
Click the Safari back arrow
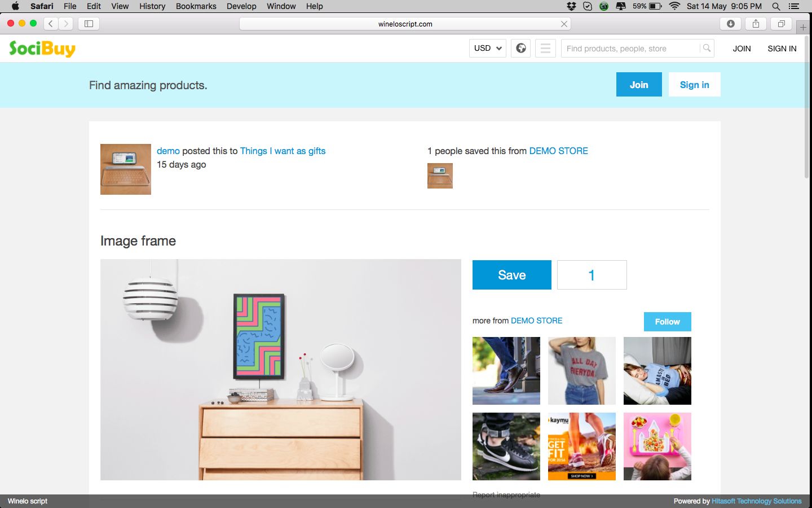click(x=51, y=24)
